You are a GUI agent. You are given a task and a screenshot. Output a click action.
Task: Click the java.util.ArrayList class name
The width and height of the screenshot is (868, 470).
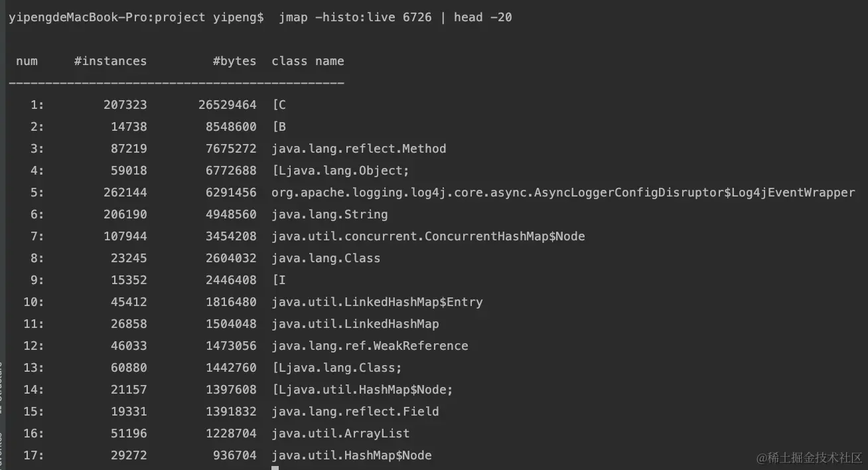[340, 433]
